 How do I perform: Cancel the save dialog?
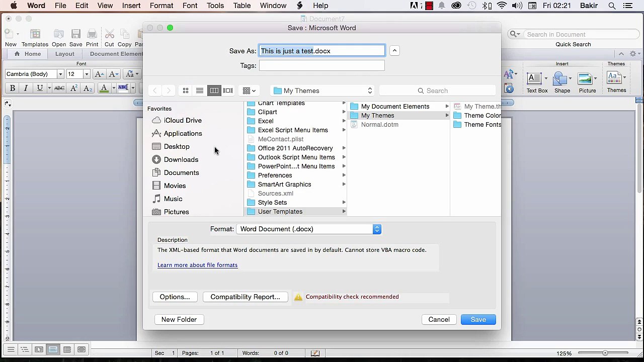[x=439, y=319]
